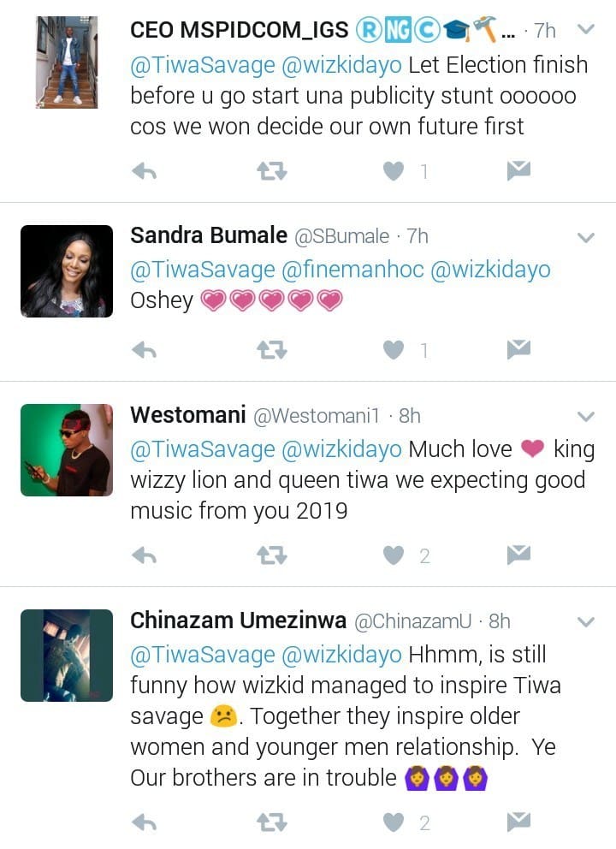This screenshot has width=616, height=849.
Task: Open Chinazam Umezinwa's profile name link
Action: click(x=237, y=620)
